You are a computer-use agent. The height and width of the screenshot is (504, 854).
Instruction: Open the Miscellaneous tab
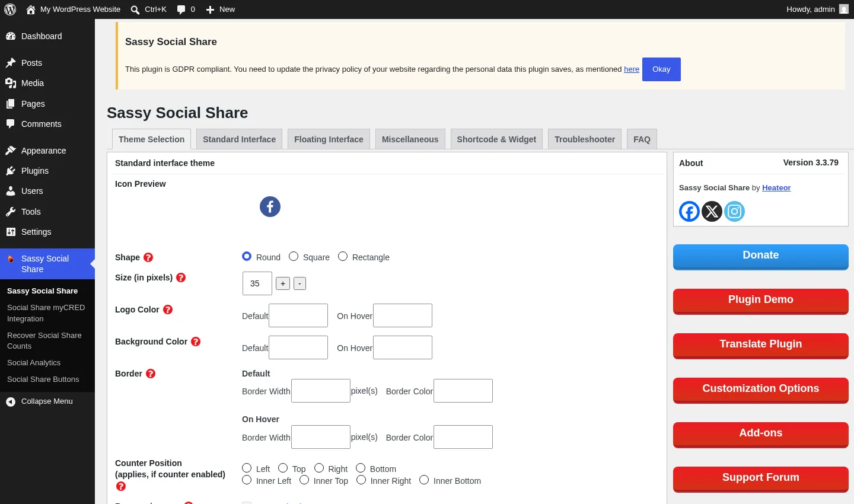coord(410,139)
